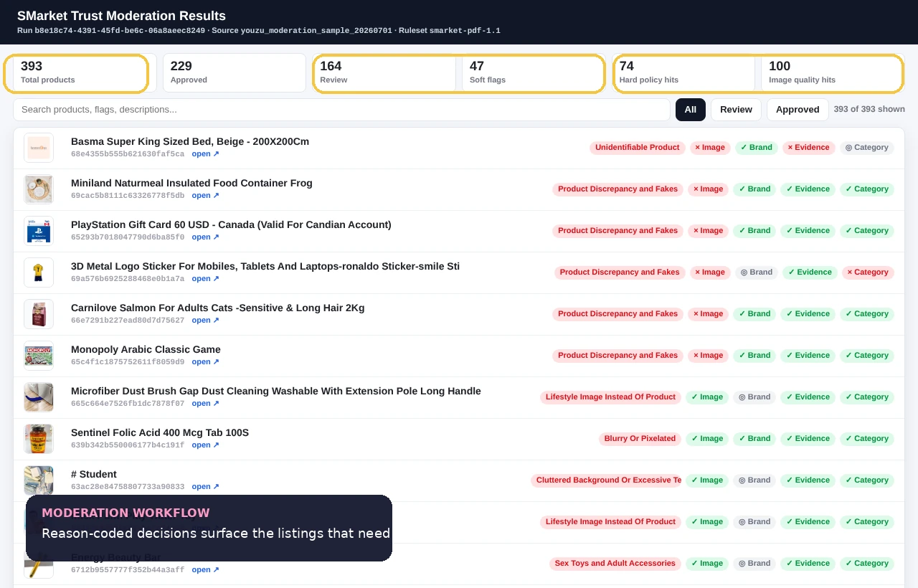
Task: Switch to the Approved filter
Action: [x=798, y=110]
